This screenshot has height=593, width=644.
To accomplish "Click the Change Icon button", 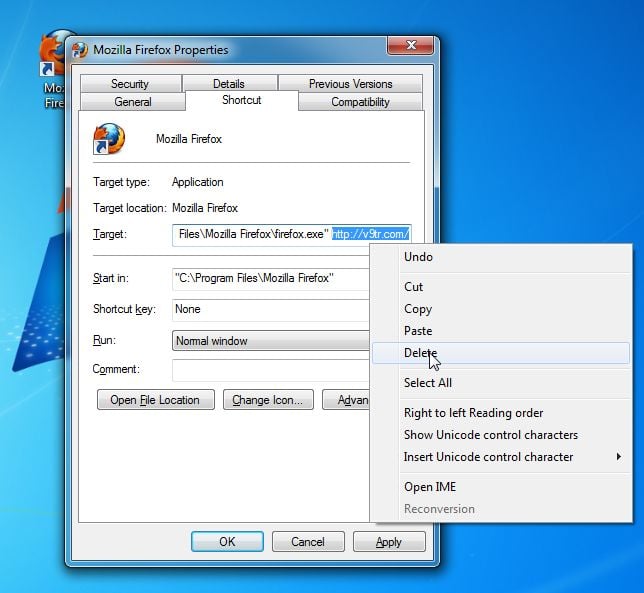I will (268, 400).
